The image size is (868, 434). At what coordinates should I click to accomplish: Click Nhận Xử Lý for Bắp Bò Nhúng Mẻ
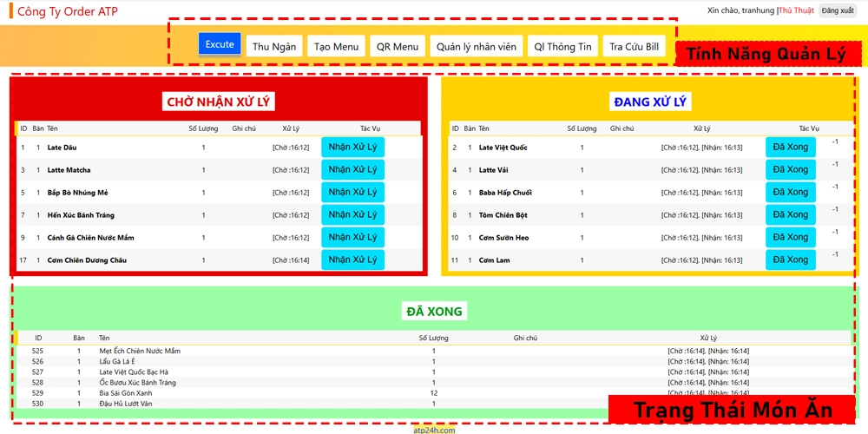point(352,192)
